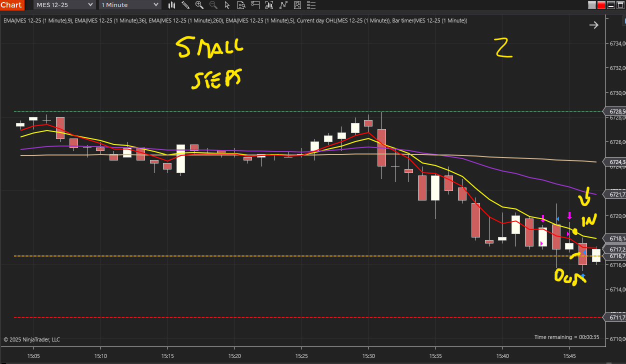Click the 6724,30 EMA price marker

coord(615,162)
